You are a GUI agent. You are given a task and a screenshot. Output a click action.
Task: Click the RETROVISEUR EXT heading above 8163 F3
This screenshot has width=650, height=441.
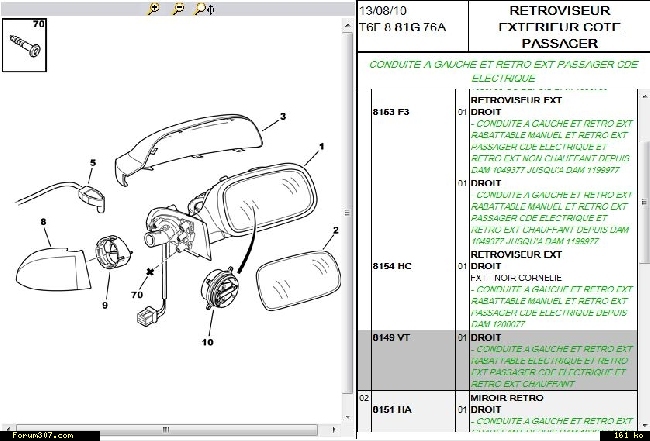516,100
